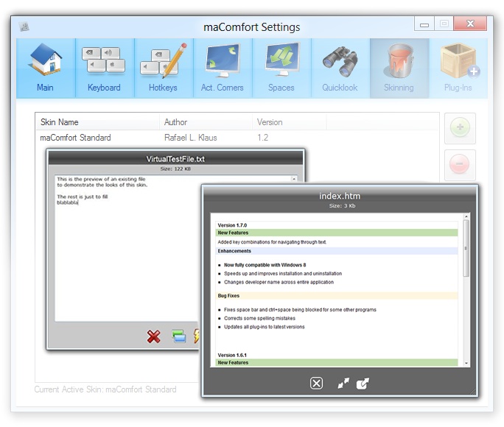This screenshot has height=427, width=504.
Task: Close the index.htm preview with X icon
Action: click(x=316, y=383)
